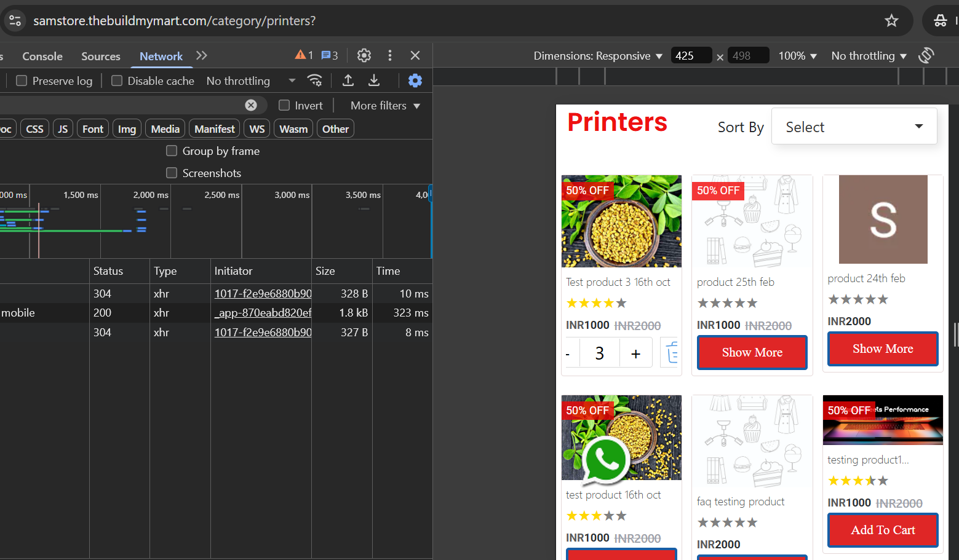Open DevTools three-dot customize menu

390,55
